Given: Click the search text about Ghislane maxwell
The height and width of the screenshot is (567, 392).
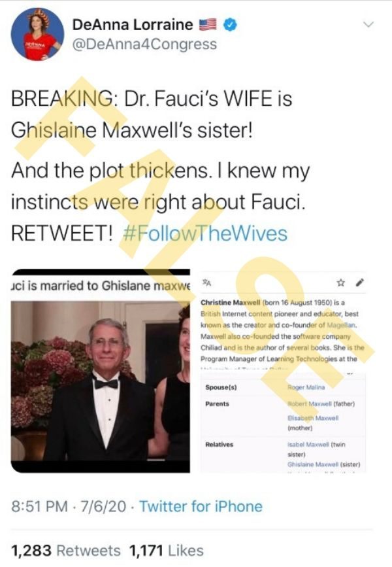Looking at the screenshot, I should pos(101,286).
